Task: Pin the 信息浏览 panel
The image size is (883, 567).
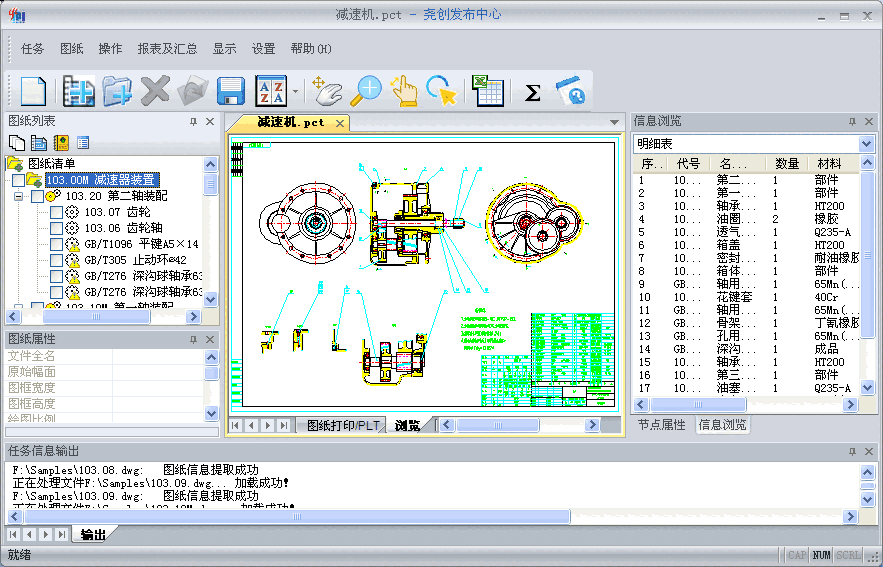Action: tap(852, 122)
